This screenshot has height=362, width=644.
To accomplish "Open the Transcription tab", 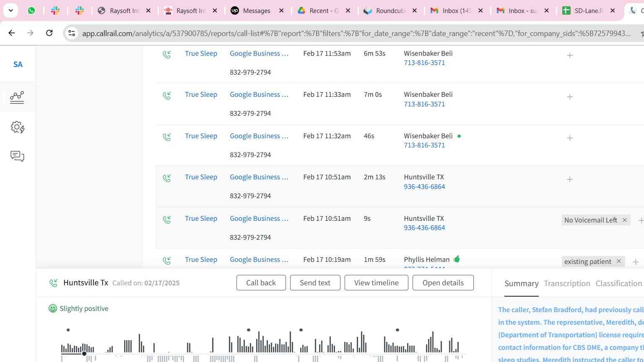I will coord(567,284).
